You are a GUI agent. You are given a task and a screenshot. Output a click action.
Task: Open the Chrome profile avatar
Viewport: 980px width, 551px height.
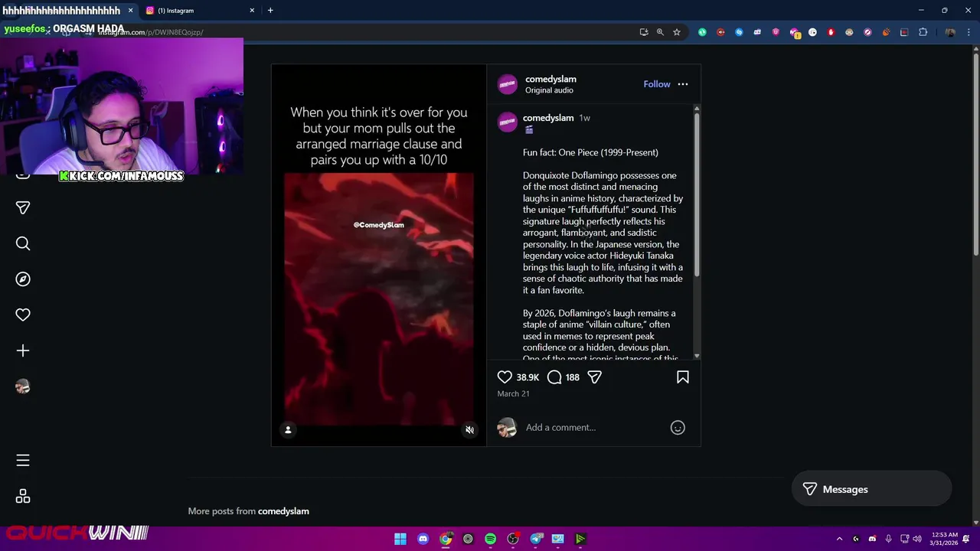pos(950,32)
